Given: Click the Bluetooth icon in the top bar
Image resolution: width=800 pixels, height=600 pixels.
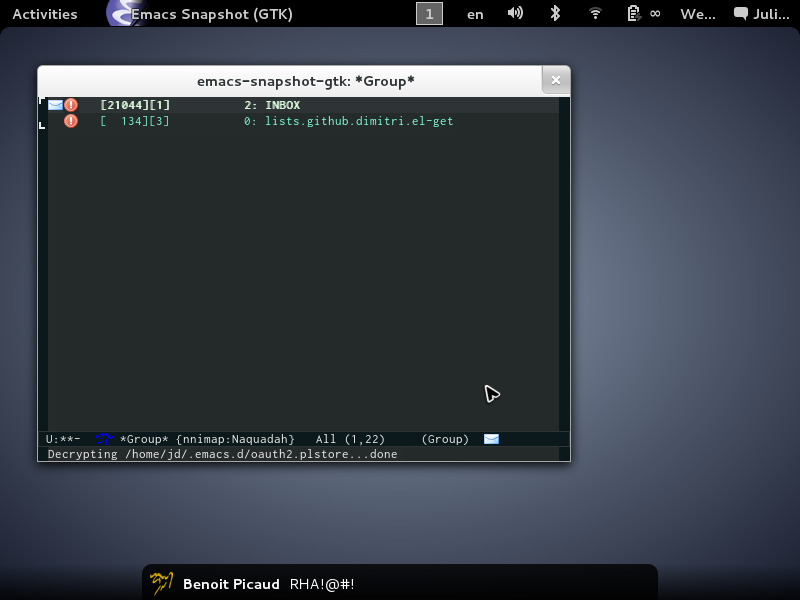Looking at the screenshot, I should [x=554, y=13].
